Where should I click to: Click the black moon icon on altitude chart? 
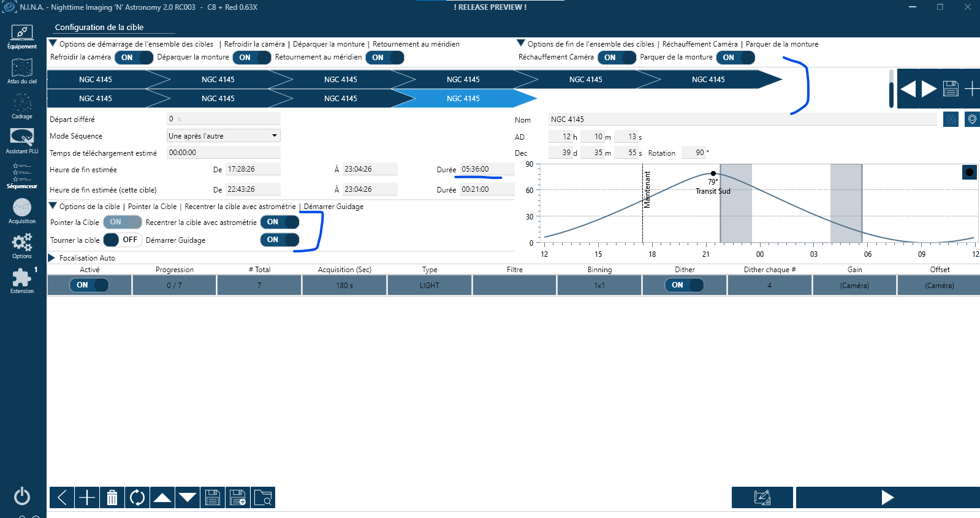(970, 172)
